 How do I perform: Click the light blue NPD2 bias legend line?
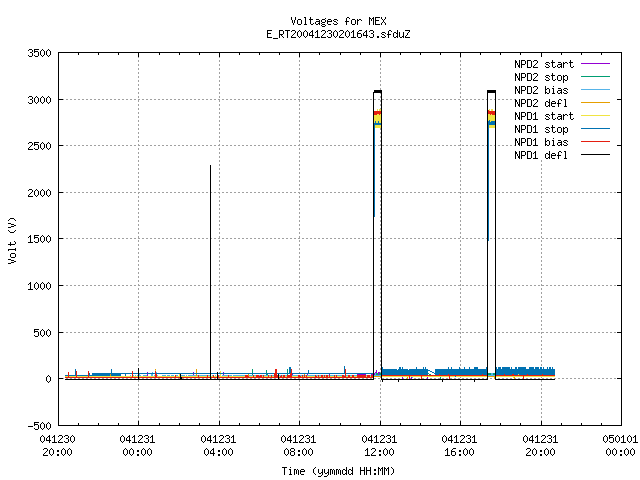coord(595,90)
